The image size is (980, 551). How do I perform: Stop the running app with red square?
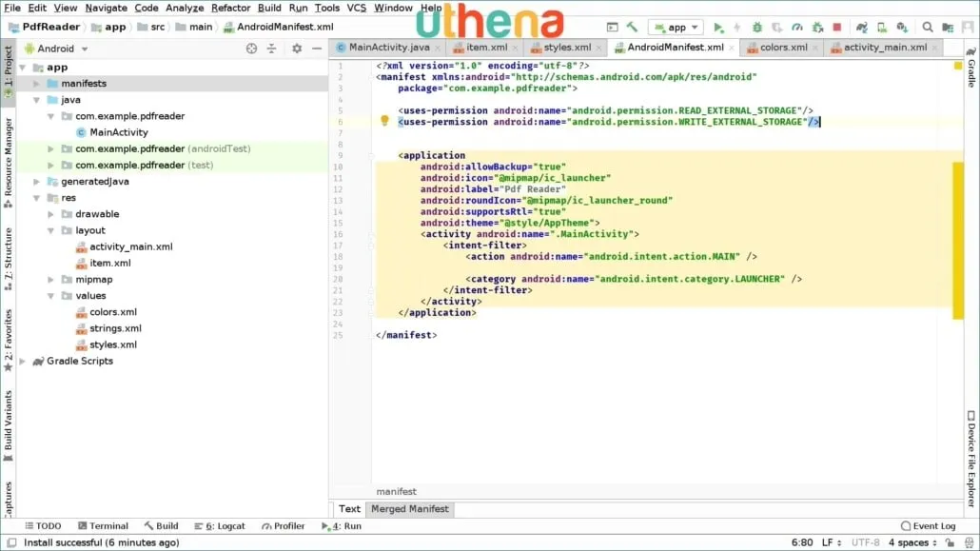tap(837, 27)
